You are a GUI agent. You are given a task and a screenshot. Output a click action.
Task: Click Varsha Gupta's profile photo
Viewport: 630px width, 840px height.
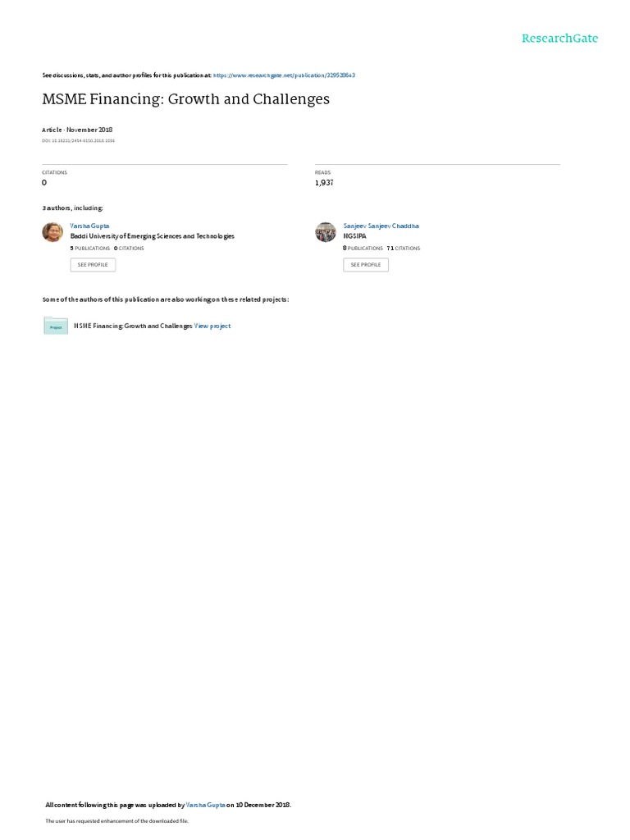click(52, 232)
